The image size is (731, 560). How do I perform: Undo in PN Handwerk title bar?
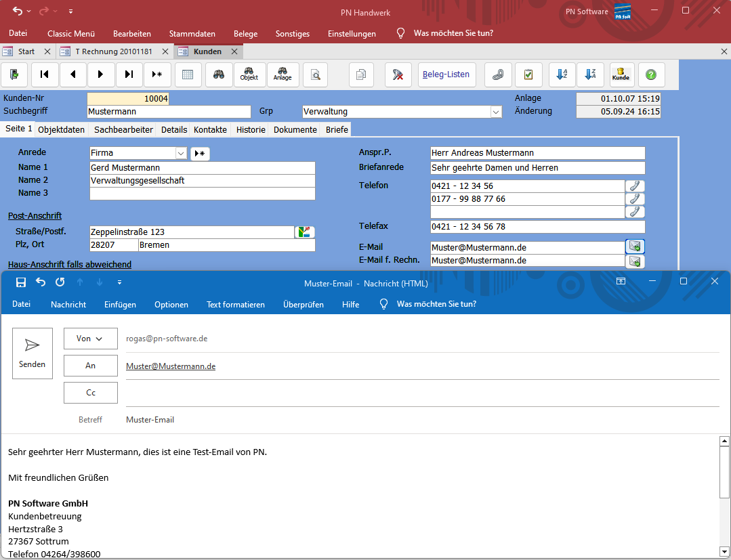point(18,12)
